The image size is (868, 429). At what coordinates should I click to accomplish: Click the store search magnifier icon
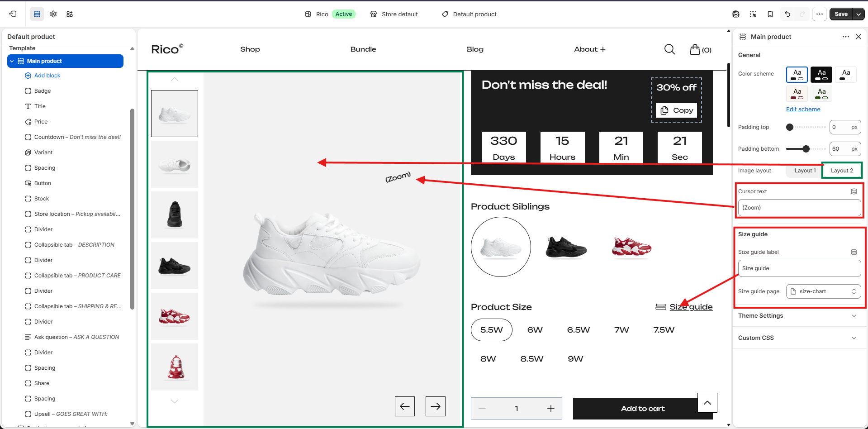point(670,49)
